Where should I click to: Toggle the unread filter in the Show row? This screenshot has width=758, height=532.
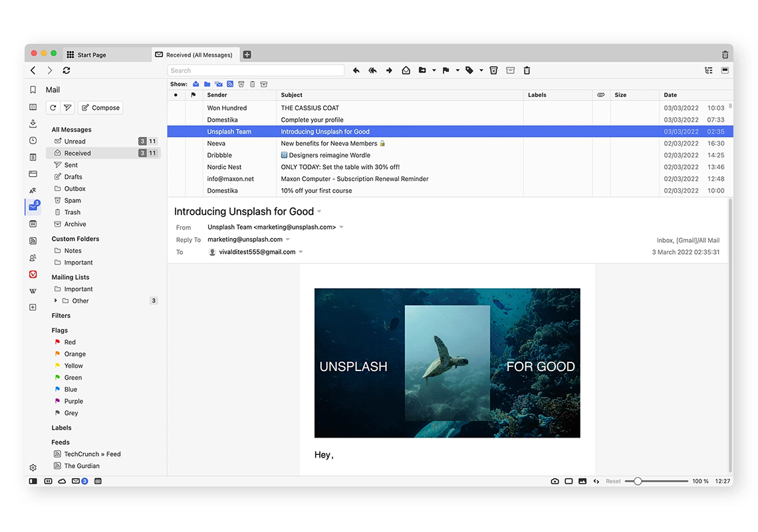(196, 84)
